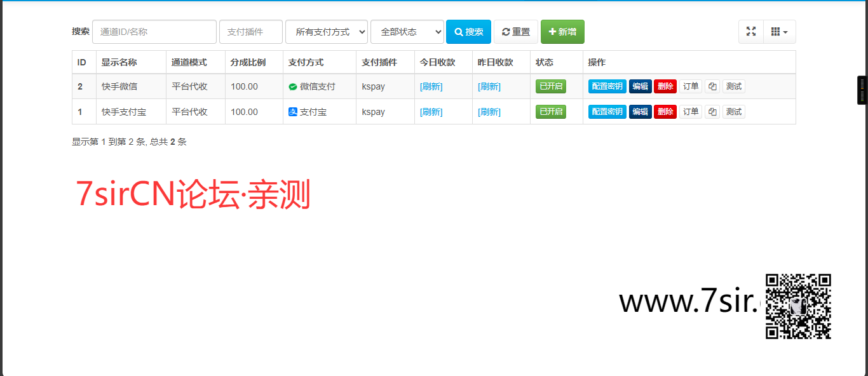Refresh yesterday's income for 快手支付宝

(x=489, y=112)
